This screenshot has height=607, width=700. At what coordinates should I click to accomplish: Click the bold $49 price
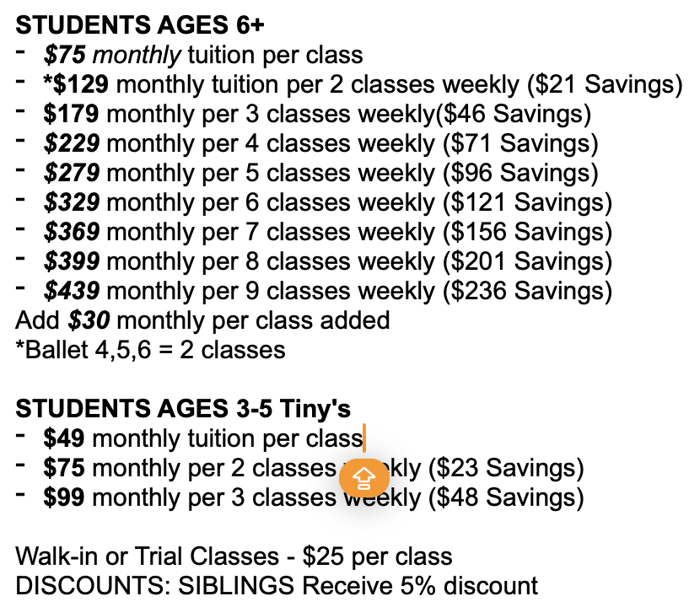(64, 438)
